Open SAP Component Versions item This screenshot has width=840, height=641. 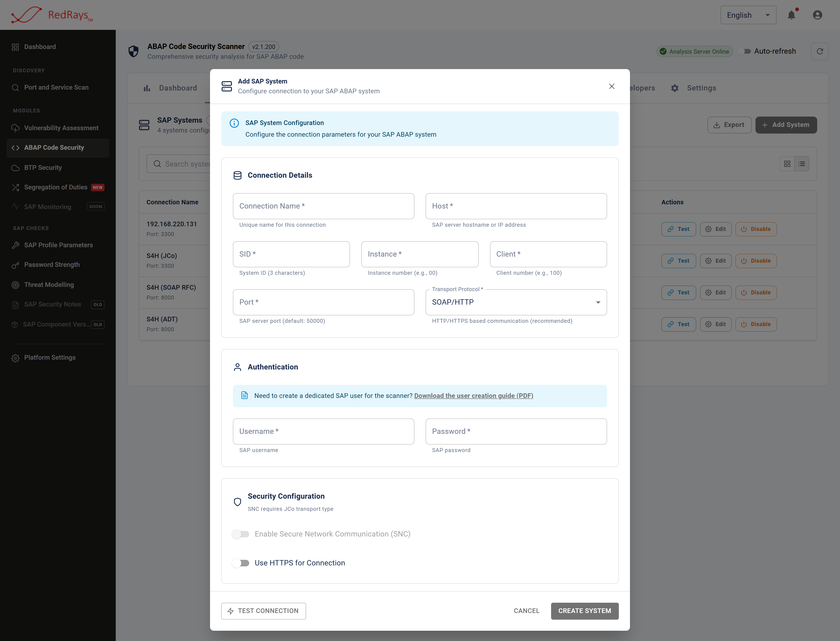(x=58, y=324)
